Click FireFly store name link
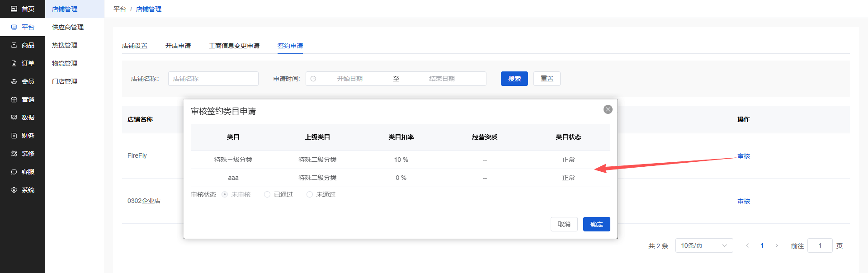Viewport: 868px width, 273px height. [x=137, y=155]
